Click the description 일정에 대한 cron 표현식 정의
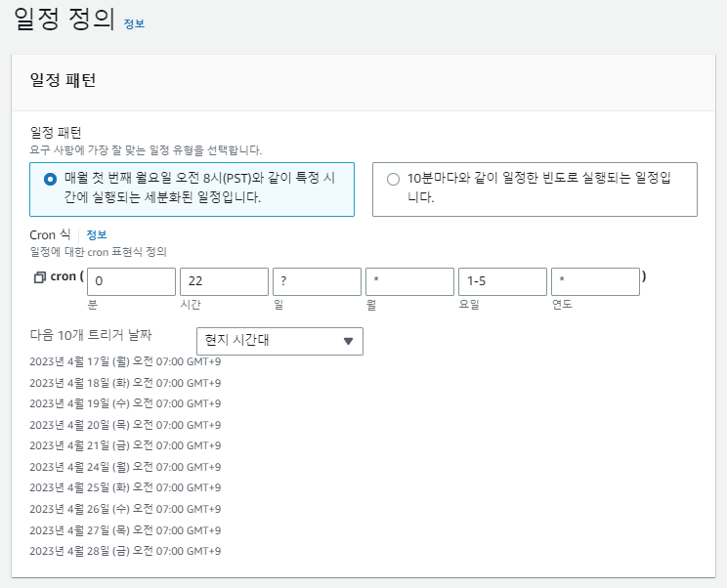 click(99, 252)
